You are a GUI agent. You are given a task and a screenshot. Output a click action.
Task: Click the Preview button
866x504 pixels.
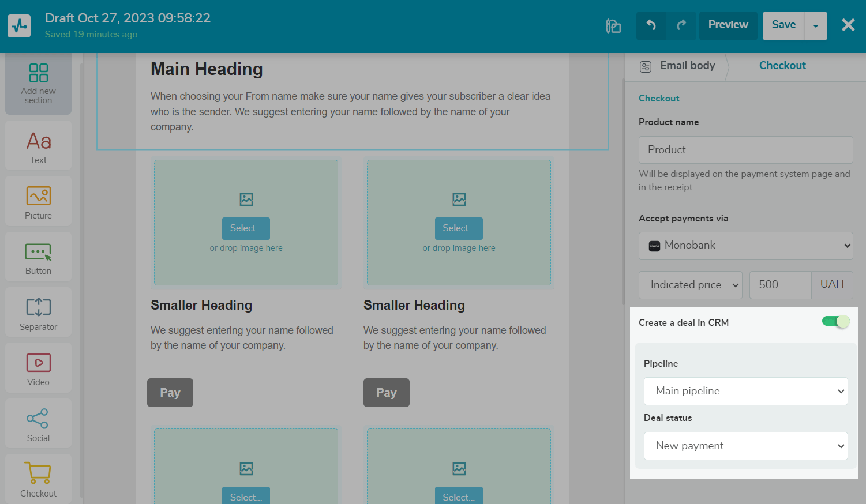coord(728,25)
